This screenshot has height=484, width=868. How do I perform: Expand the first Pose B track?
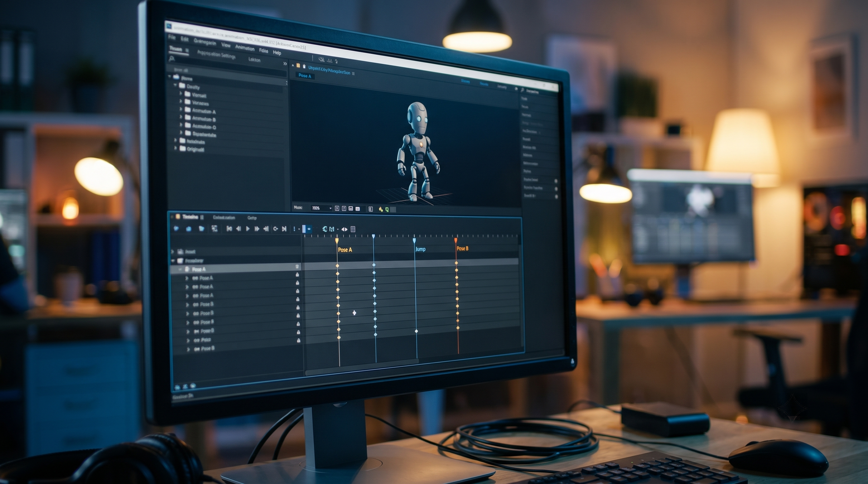pos(187,304)
